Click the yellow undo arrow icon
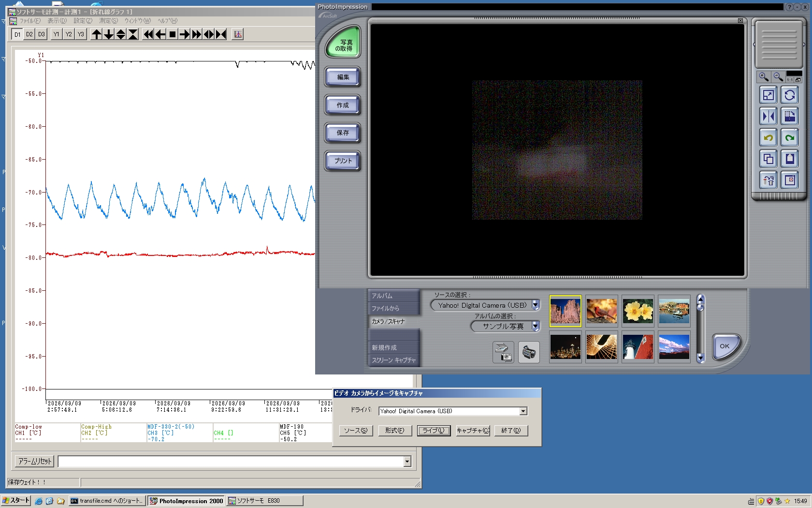Screen dimensions: 812x508 coord(768,138)
